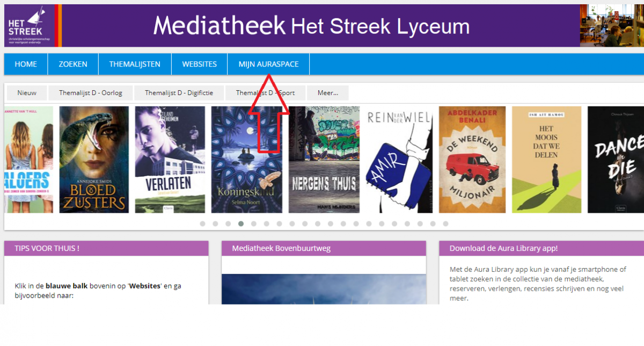644x346 pixels.
Task: Open the Koningskind book cover
Action: pos(246,160)
